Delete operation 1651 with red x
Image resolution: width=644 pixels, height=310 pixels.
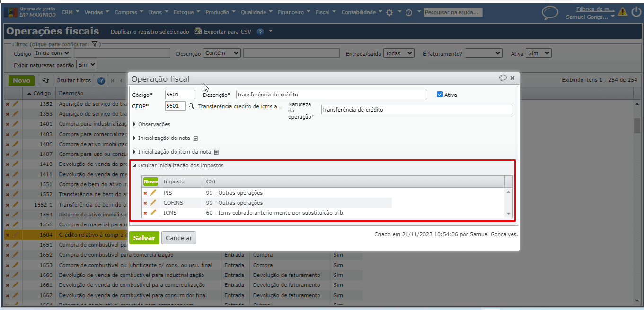pos(7,245)
